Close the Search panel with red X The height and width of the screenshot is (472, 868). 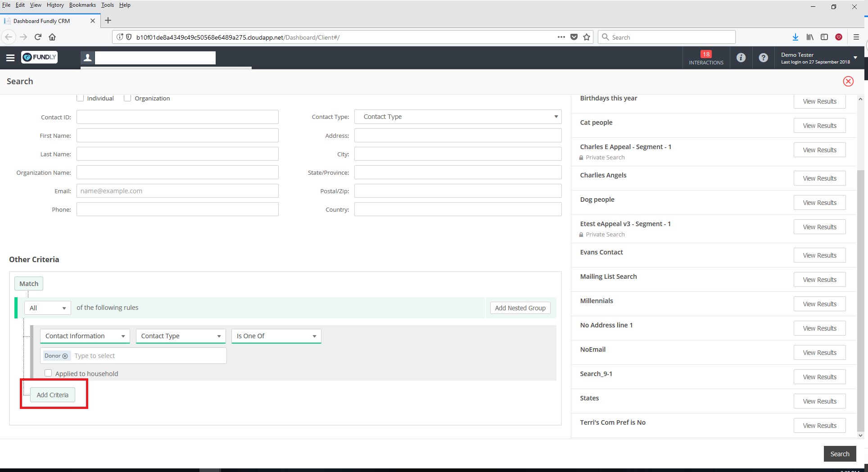pos(848,82)
